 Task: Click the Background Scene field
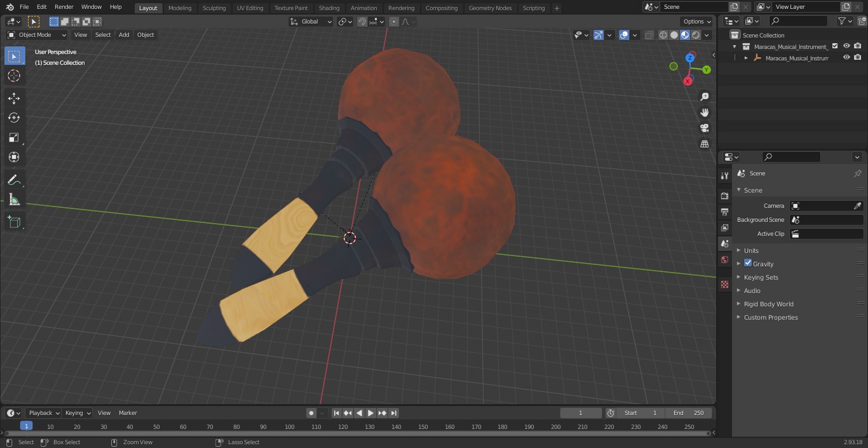pyautogui.click(x=826, y=220)
